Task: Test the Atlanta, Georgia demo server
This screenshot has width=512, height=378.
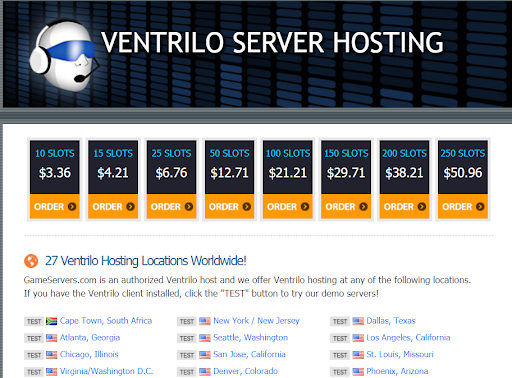Action: point(34,338)
